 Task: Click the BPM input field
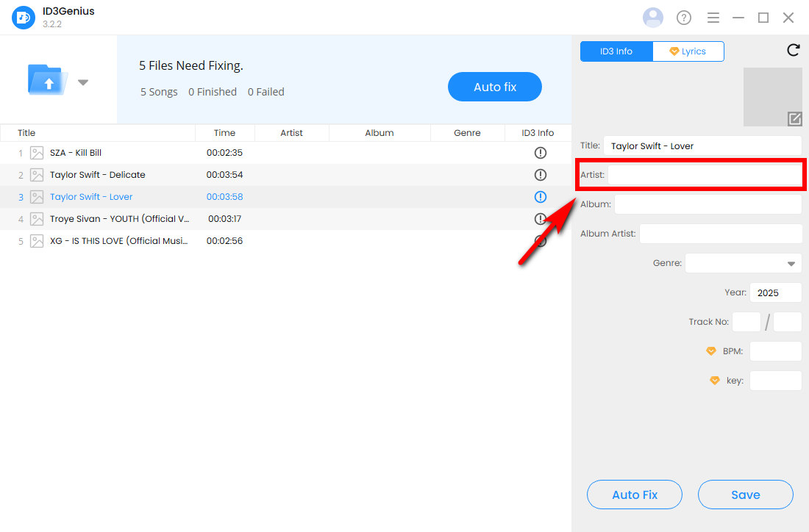pyautogui.click(x=775, y=351)
